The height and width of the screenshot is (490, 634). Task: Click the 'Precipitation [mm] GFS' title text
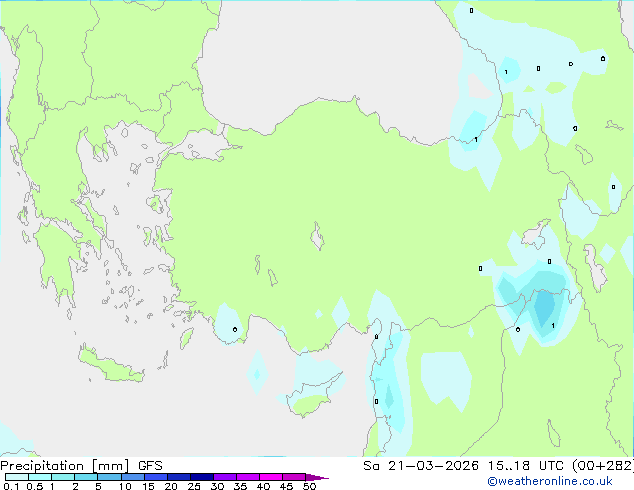81,466
